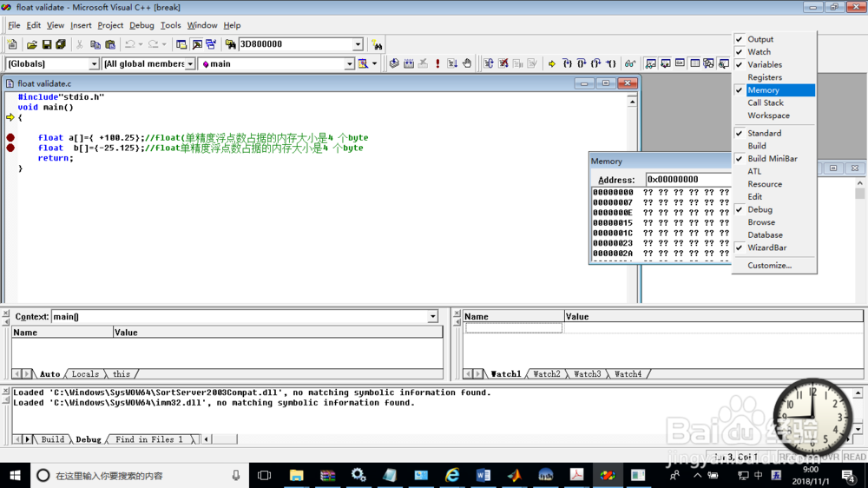Viewport: 868px width, 488px height.
Task: Switch to the Locals variables tab
Action: [x=85, y=374]
